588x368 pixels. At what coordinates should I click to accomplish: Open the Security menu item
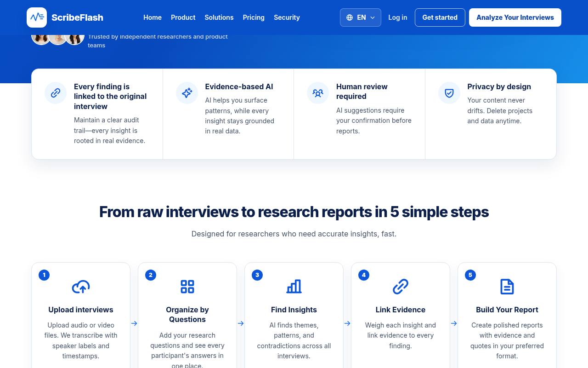[x=287, y=17]
